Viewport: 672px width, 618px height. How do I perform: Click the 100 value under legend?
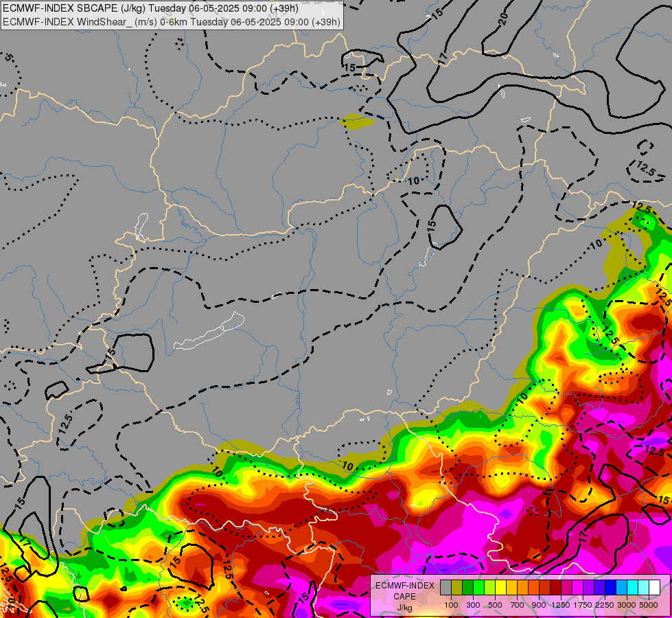click(451, 605)
